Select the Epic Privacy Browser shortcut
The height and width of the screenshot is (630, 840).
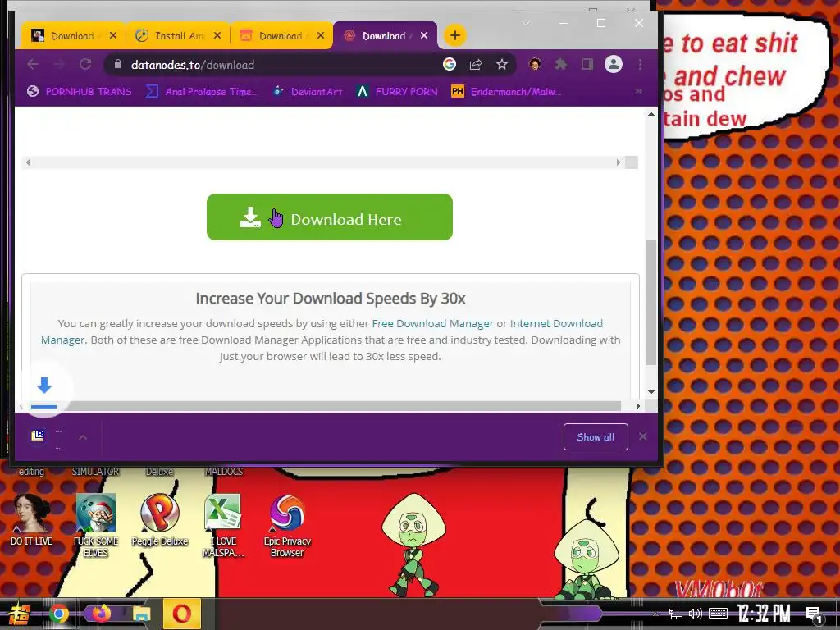click(x=287, y=525)
